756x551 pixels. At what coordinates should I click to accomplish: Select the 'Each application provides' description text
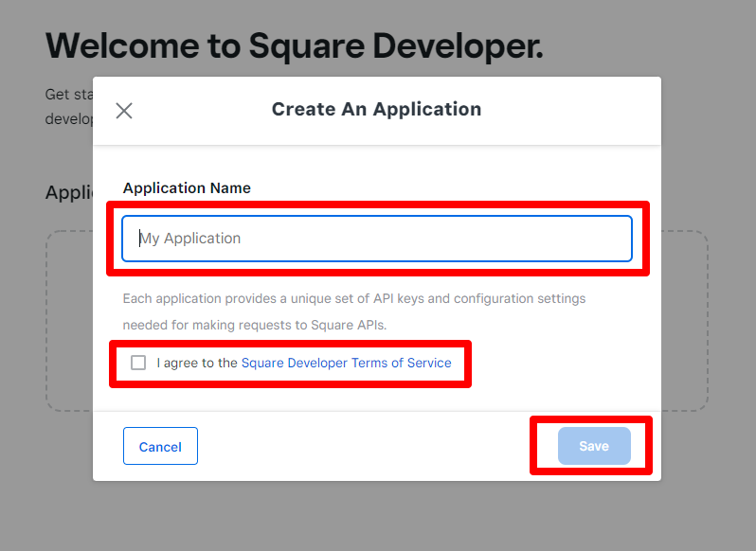click(354, 311)
